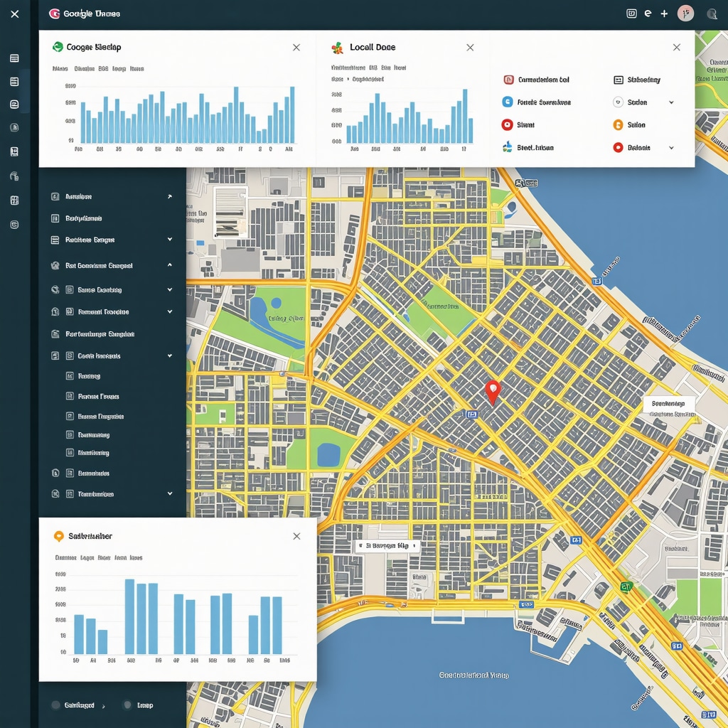The height and width of the screenshot is (728, 728).
Task: Collapse the 'Cosb Insnsuts' group chevron
Action: click(170, 355)
